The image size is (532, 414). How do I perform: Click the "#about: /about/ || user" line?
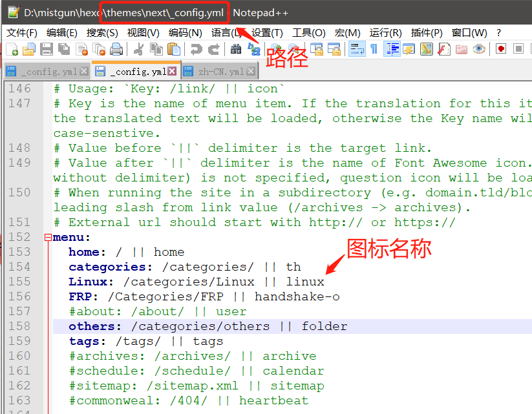158,311
